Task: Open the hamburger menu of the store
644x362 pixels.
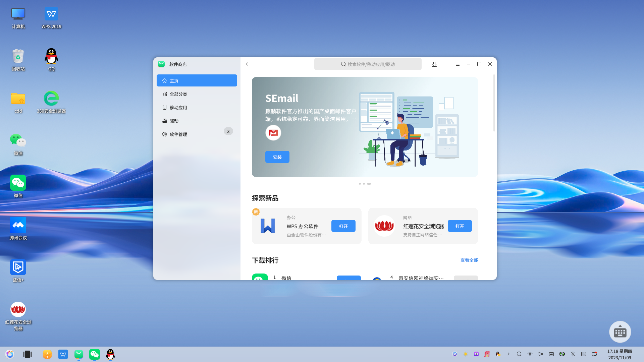Action: tap(458, 64)
